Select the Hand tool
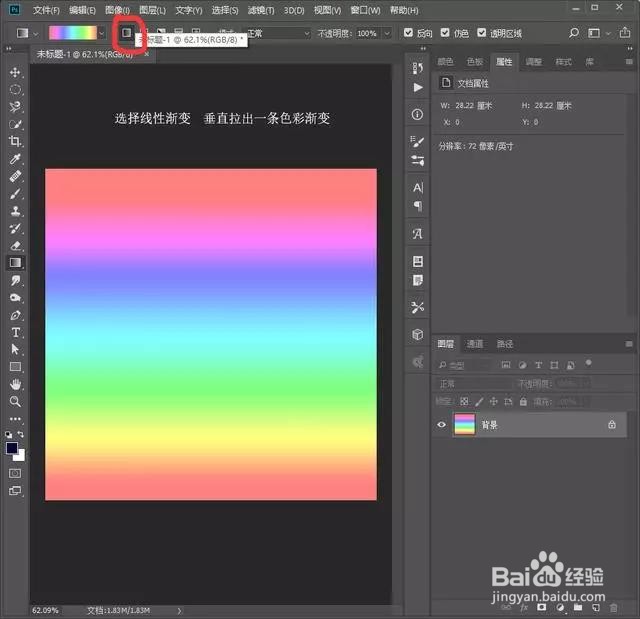Viewport: 640px width, 619px height. (x=15, y=384)
